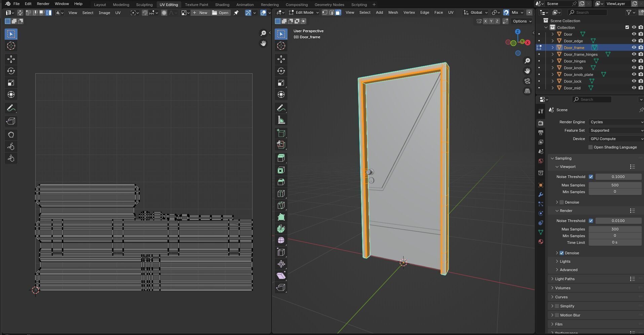This screenshot has width=644, height=335.
Task: Toggle Render Noise Threshold checkbox
Action: 591,221
